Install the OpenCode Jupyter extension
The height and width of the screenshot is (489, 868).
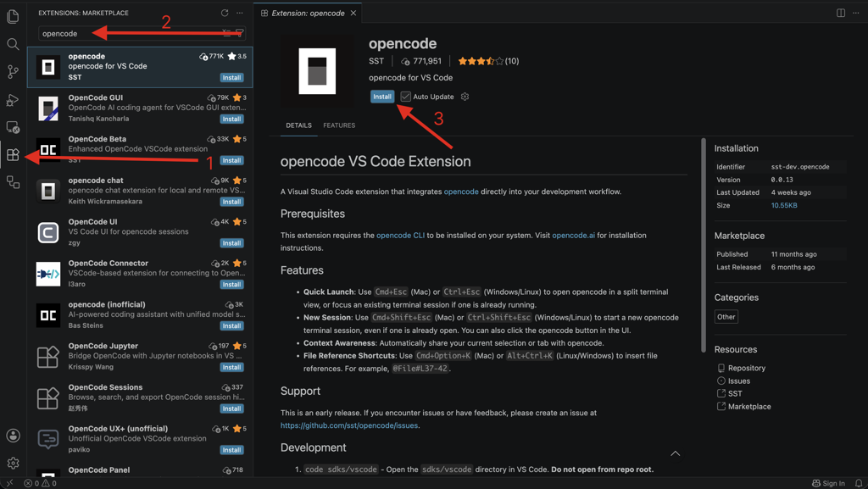[231, 367]
